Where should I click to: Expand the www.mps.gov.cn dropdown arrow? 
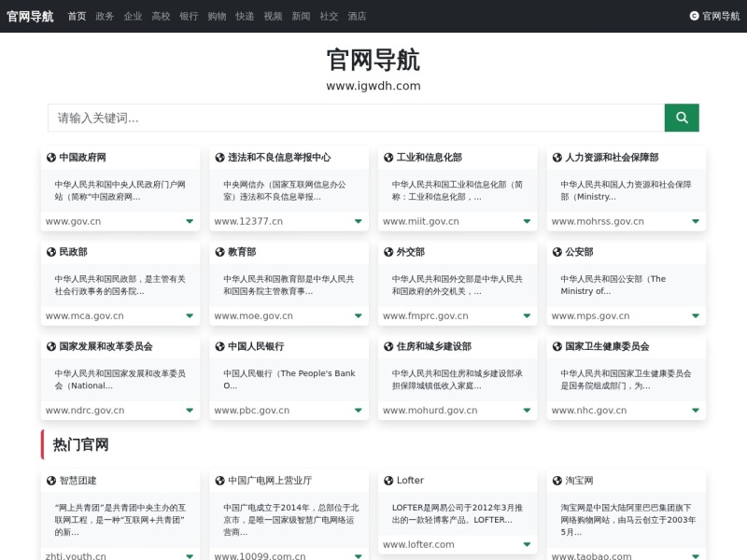click(x=696, y=315)
